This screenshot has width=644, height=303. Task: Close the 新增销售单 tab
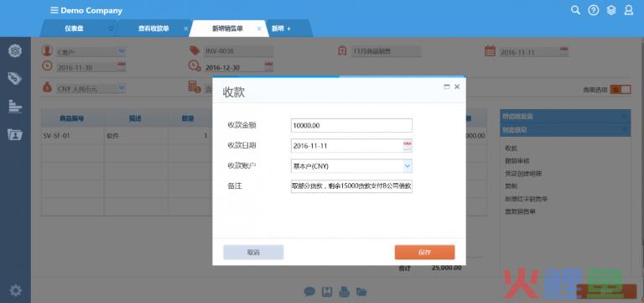259,29
